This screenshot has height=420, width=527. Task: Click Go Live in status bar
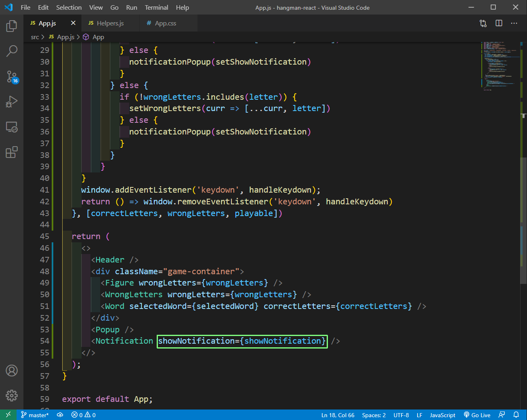pyautogui.click(x=477, y=415)
